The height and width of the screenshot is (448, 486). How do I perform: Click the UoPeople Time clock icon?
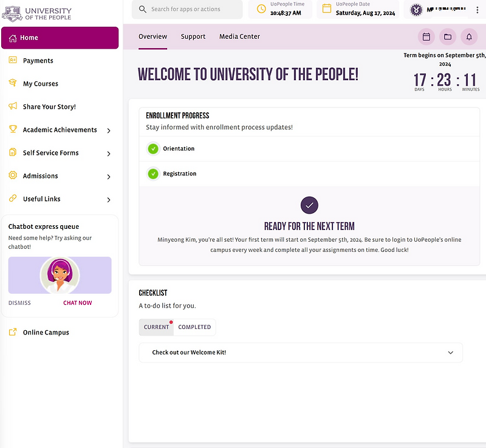click(262, 8)
